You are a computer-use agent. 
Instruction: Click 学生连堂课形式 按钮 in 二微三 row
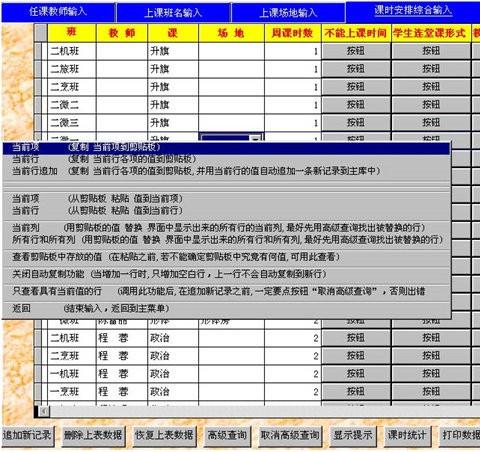(x=431, y=123)
